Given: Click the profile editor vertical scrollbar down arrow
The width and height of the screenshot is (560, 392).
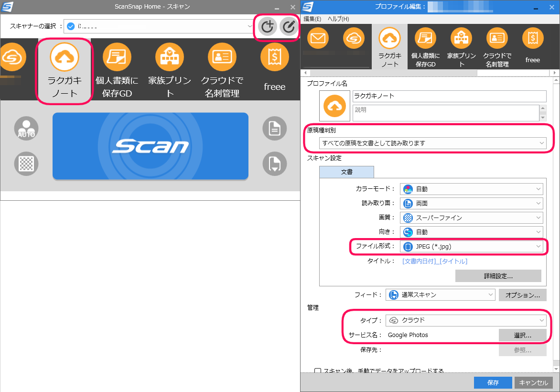Looking at the screenshot, I should point(556,369).
